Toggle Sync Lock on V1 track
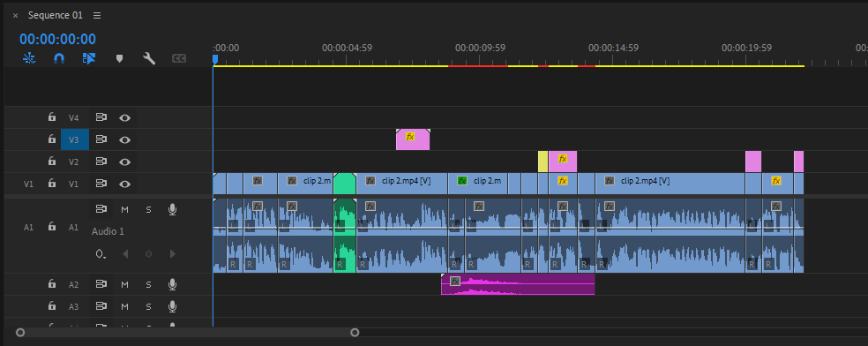 pos(101,184)
